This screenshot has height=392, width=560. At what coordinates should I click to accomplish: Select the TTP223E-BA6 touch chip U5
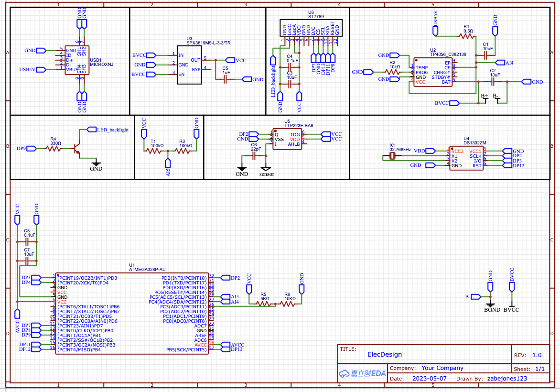(x=287, y=139)
